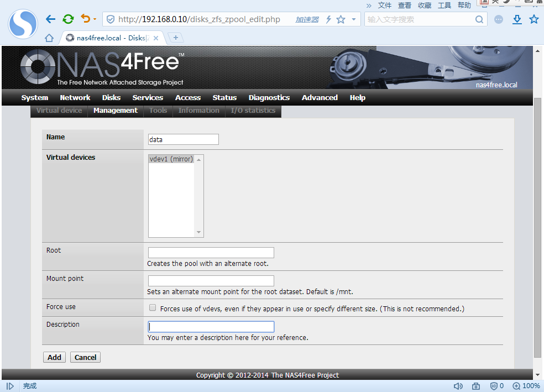This screenshot has width=544, height=392.
Task: Click the Cancel button
Action: pyautogui.click(x=85, y=357)
